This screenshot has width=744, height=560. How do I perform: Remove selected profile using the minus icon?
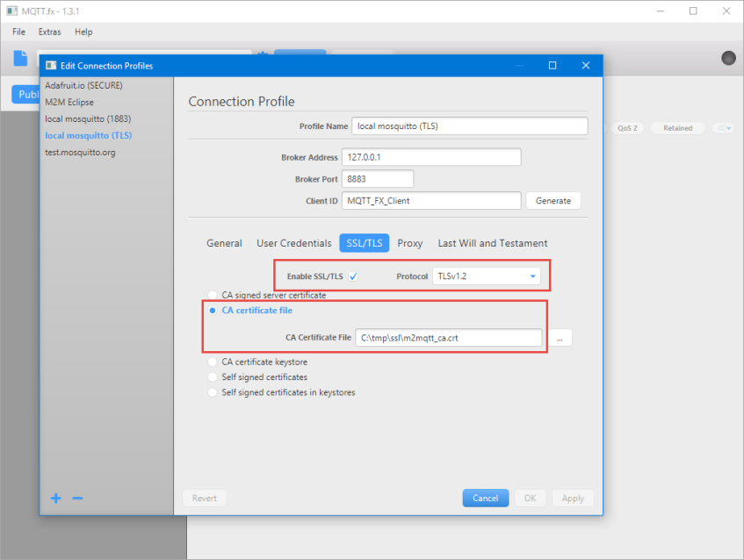[77, 498]
